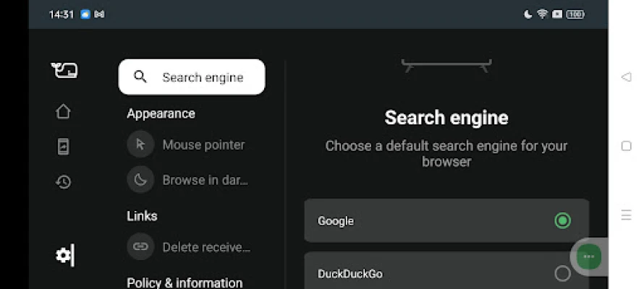Open the Settings gear in sidebar
The image size is (644, 289).
tap(64, 254)
